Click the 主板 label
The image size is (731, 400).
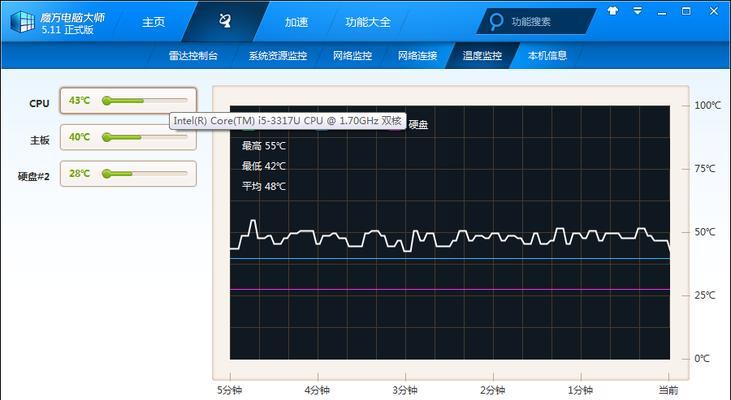[x=40, y=140]
